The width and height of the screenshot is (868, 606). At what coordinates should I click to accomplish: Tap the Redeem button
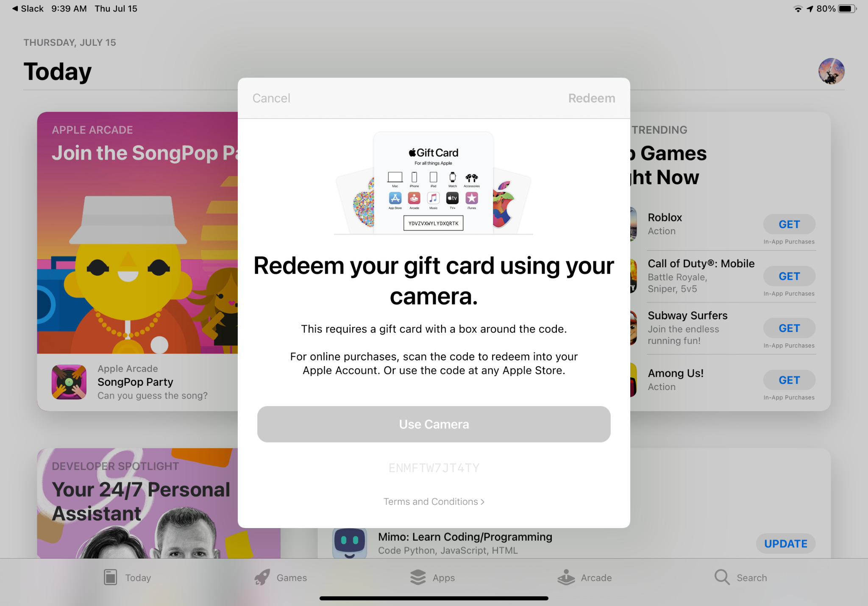pos(591,98)
